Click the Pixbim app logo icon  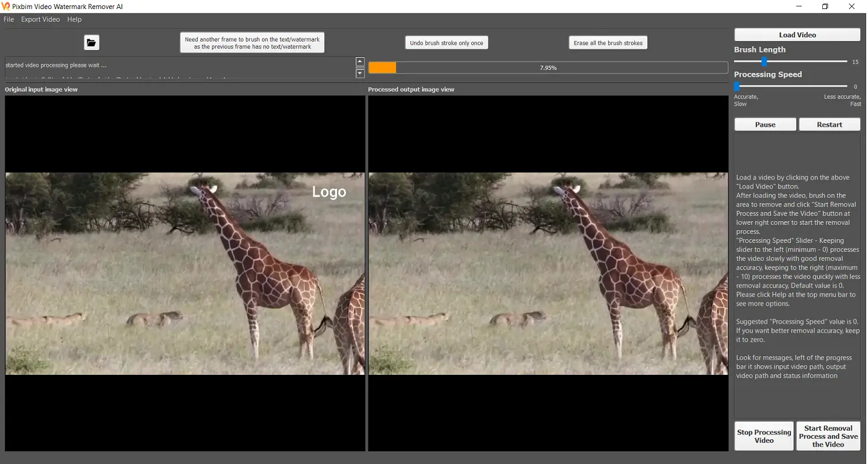click(6, 7)
